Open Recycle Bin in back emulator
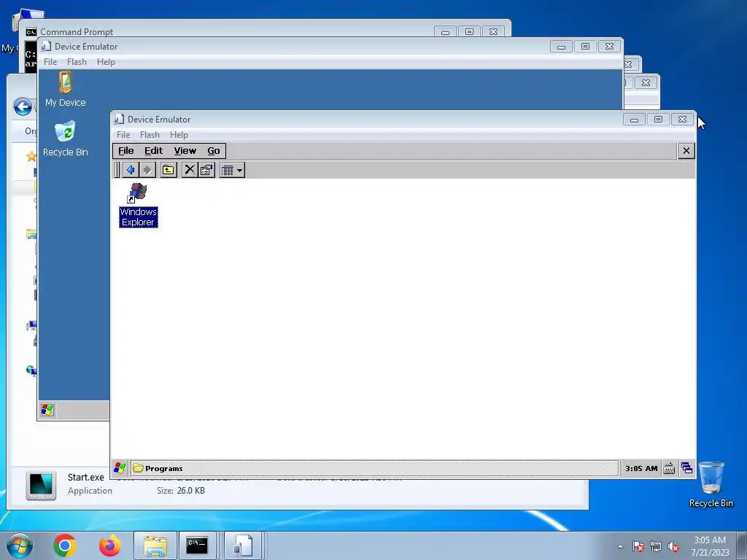The height and width of the screenshot is (560, 747). pyautogui.click(x=65, y=139)
